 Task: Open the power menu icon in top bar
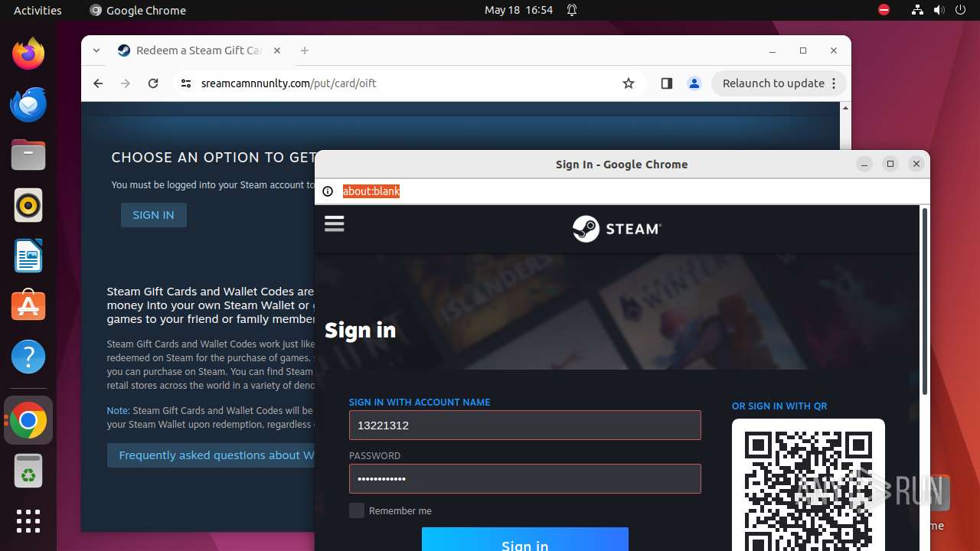coord(961,10)
